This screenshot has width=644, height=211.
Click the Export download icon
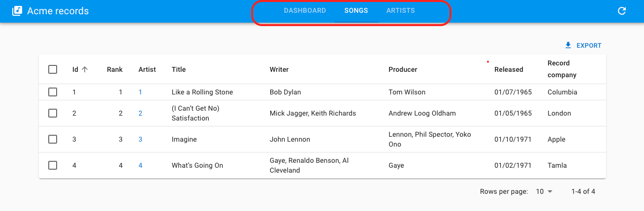click(568, 45)
